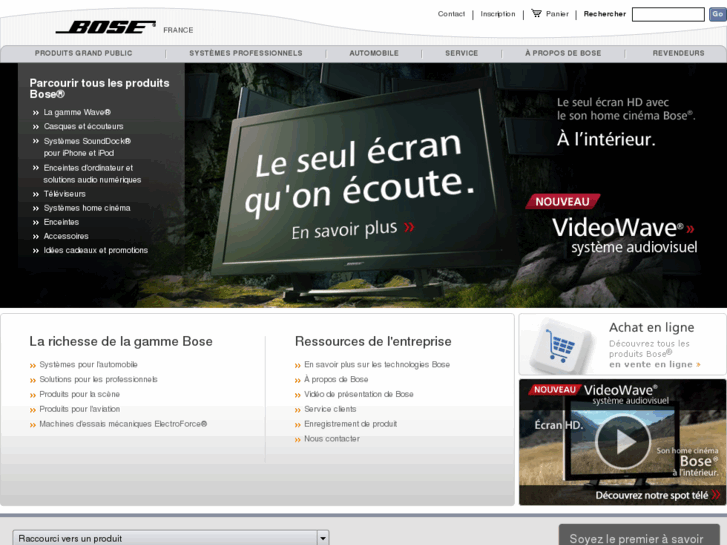The image size is (727, 545).
Task: Open the Téléviseurs link
Action: click(64, 194)
